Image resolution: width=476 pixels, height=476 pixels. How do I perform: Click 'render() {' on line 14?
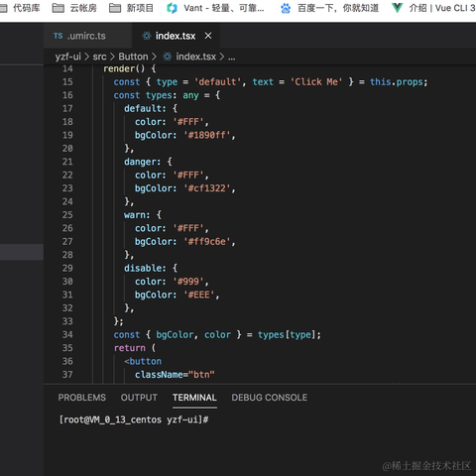(x=130, y=68)
